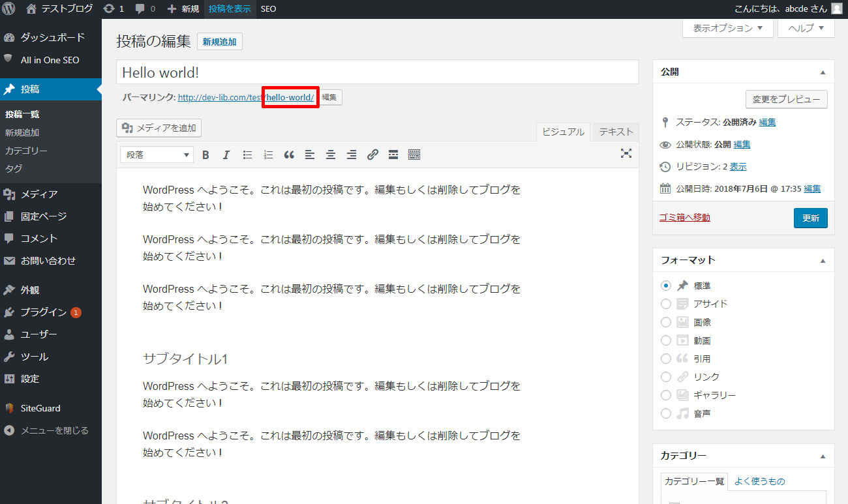Click the WordPress logo in admin bar

pos(9,9)
